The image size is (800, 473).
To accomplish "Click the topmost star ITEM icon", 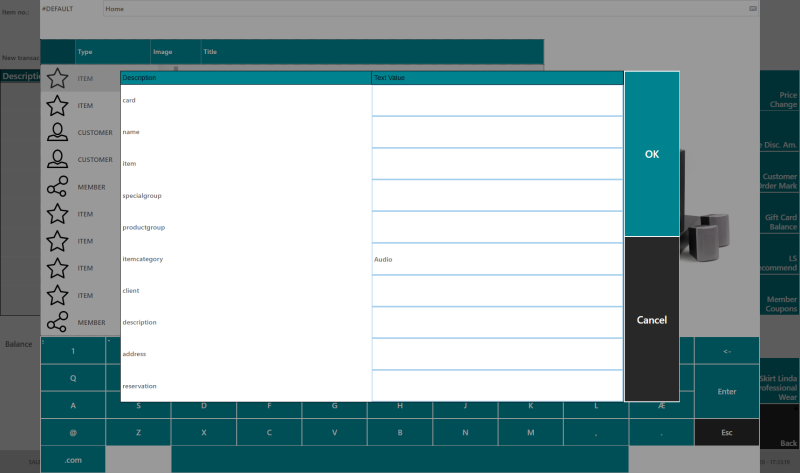I will (x=58, y=78).
